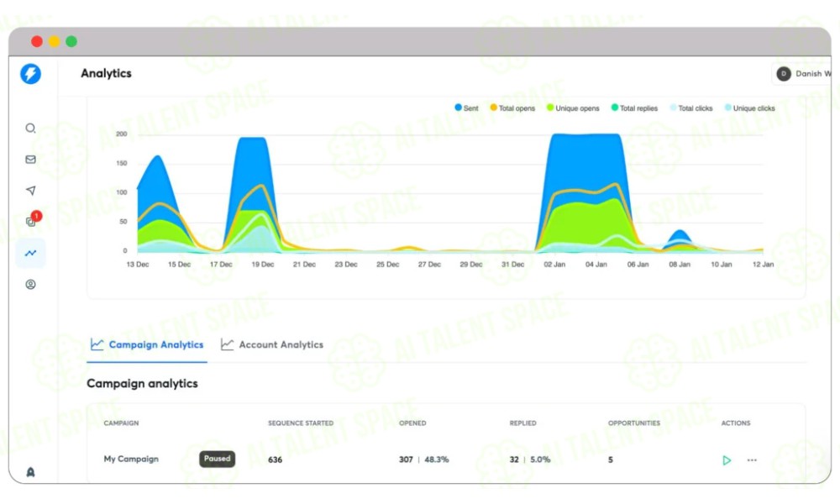Viewport: 840px width, 504px height.
Task: Click the Analytics page heading
Action: (106, 73)
